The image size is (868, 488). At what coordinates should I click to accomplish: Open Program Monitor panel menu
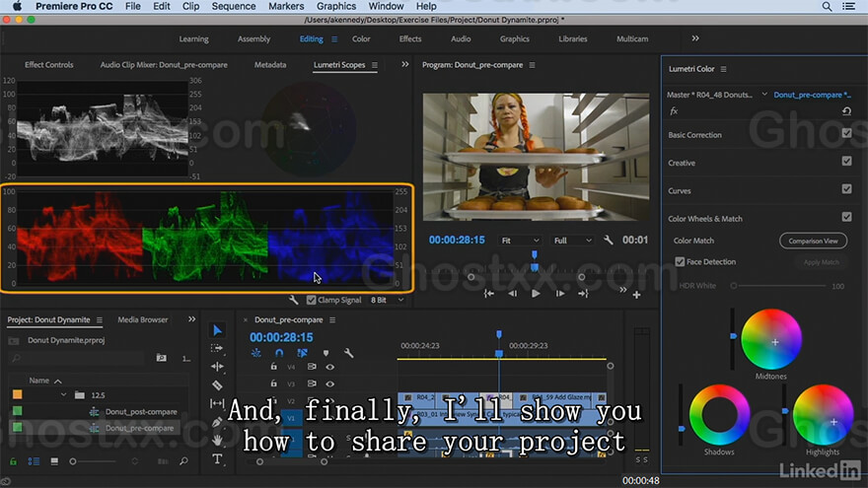pyautogui.click(x=532, y=65)
